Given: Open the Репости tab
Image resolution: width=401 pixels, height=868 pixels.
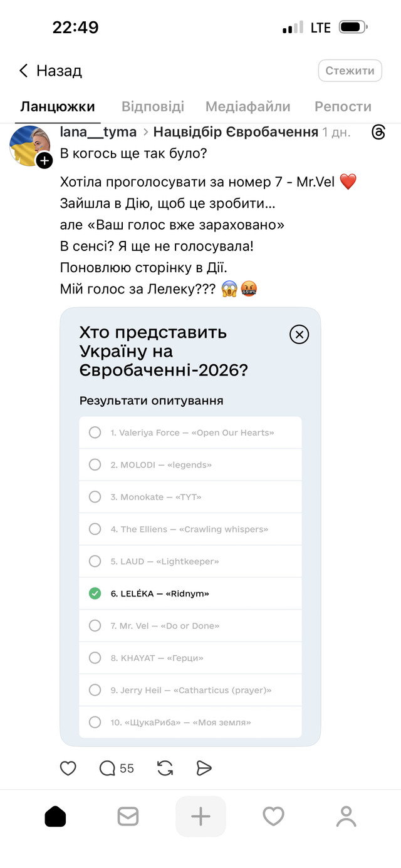Looking at the screenshot, I should point(343,106).
